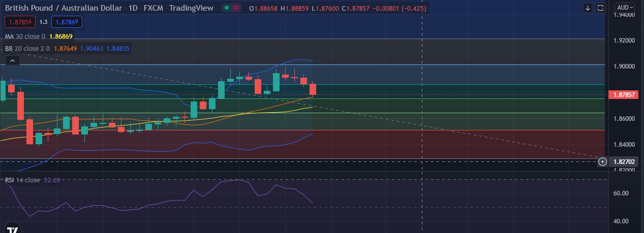Click the 1.90000 price scale label
This screenshot has width=644, height=233.
pyautogui.click(x=624, y=66)
